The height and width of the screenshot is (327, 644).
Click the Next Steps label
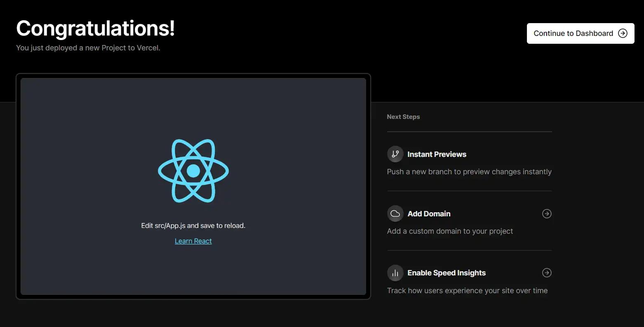403,117
